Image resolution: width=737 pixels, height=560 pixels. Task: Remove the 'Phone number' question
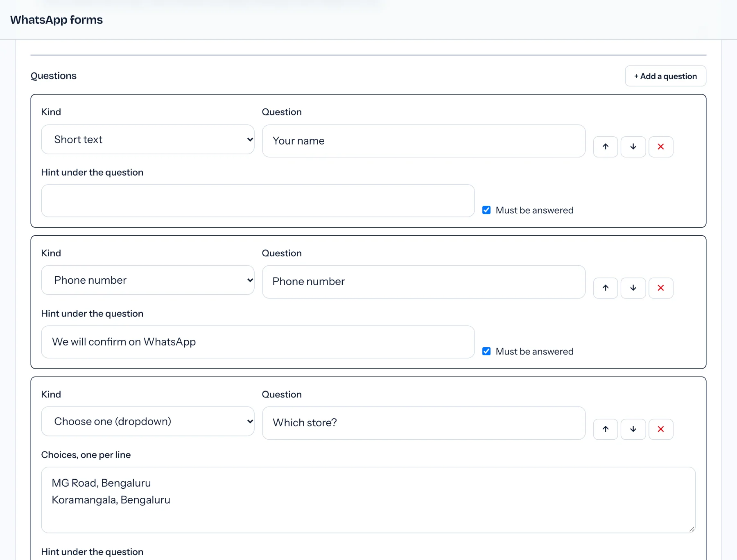(661, 288)
